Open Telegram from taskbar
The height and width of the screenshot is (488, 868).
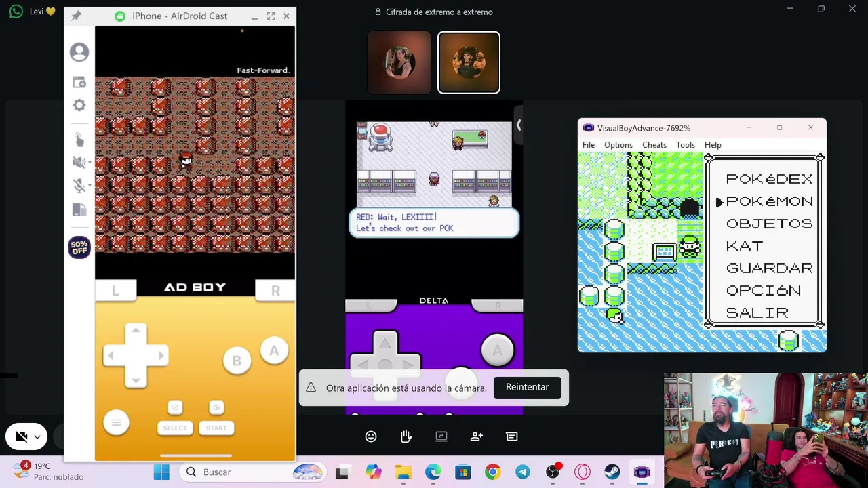coord(523,472)
